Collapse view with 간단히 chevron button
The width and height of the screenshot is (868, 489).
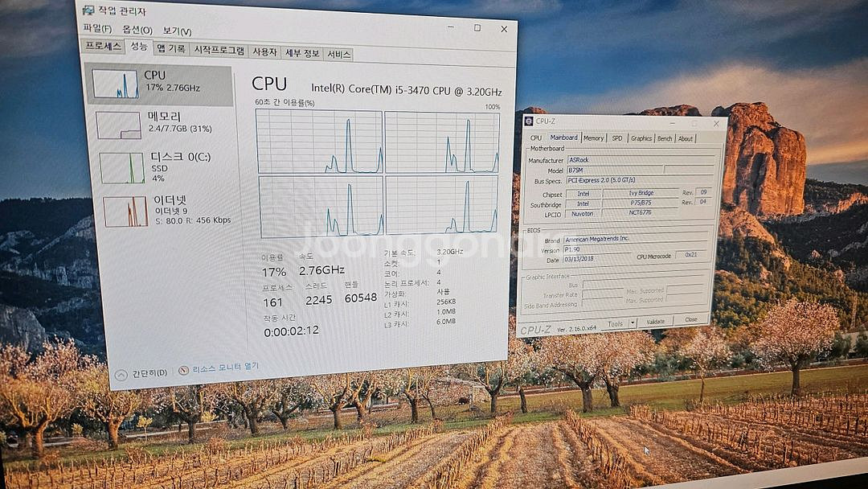(121, 374)
